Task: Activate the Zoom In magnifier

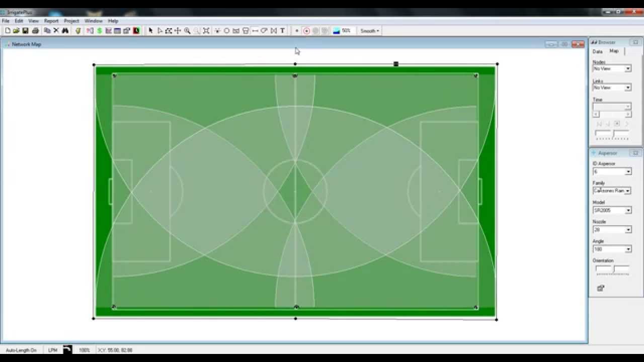Action: 187,31
